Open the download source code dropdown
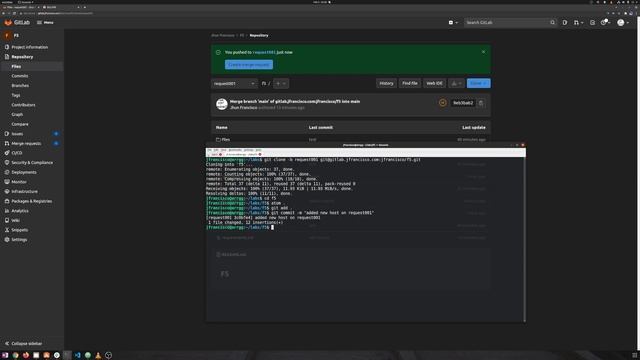The image size is (640, 360). (456, 83)
